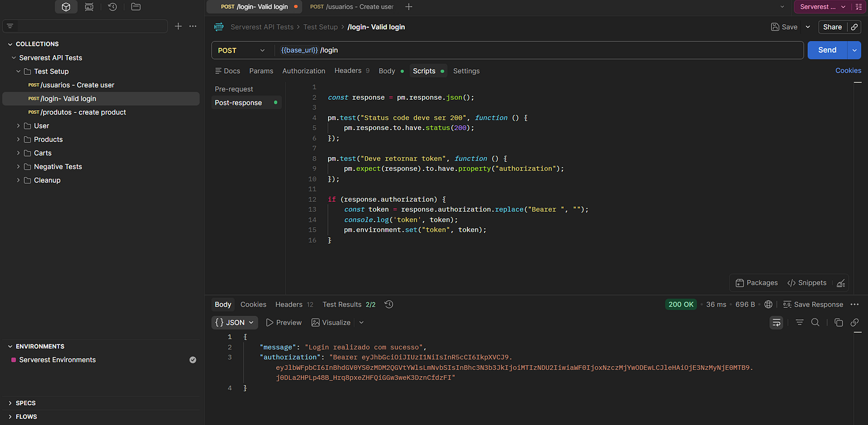
Task: Click the response filter icon
Action: 800,322
